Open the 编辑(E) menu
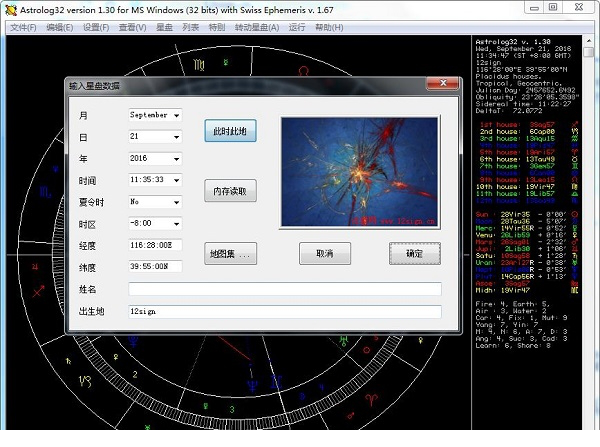600x447 pixels. pyautogui.click(x=60, y=28)
